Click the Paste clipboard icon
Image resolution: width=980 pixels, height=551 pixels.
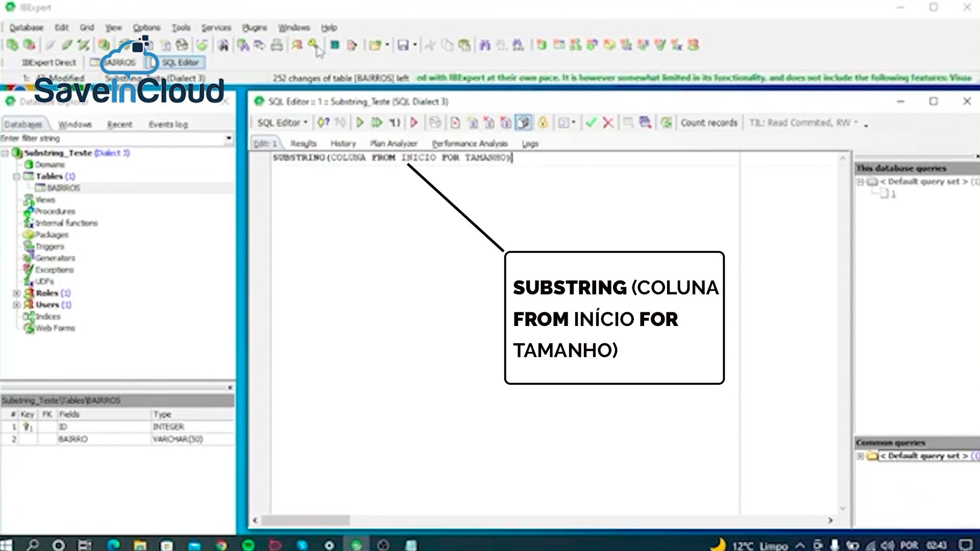[464, 45]
